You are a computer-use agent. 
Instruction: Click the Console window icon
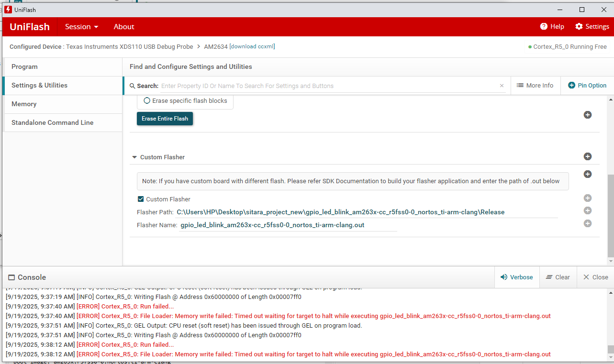tap(11, 277)
